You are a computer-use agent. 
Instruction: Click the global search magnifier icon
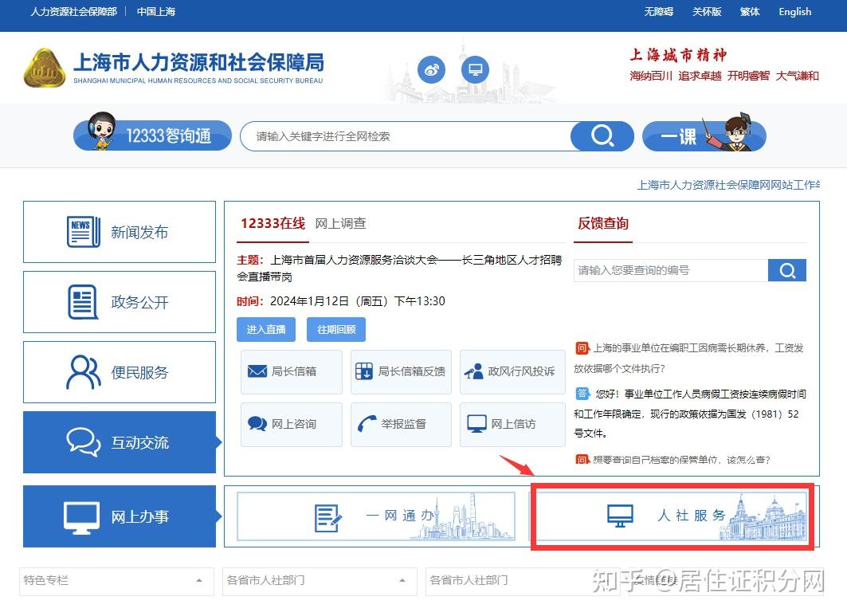pos(602,135)
